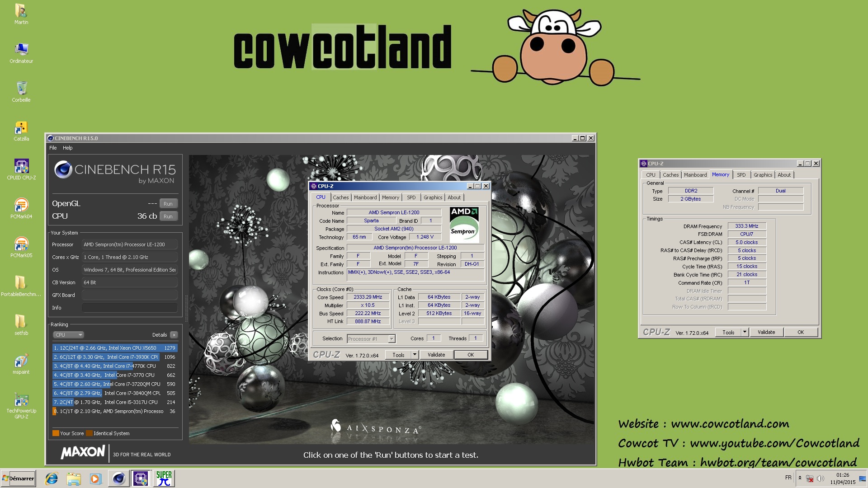Open About tab in center CPU-Z window
Screen dimensions: 868x488
pyautogui.click(x=454, y=197)
